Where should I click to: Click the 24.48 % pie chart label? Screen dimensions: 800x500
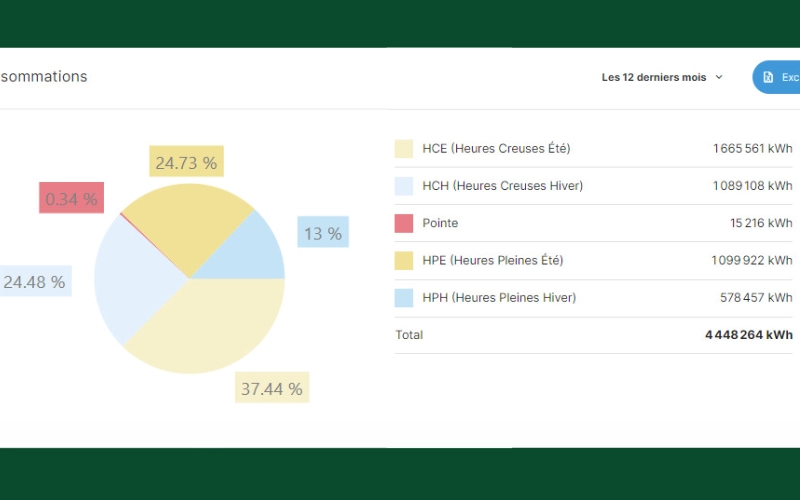tap(34, 282)
